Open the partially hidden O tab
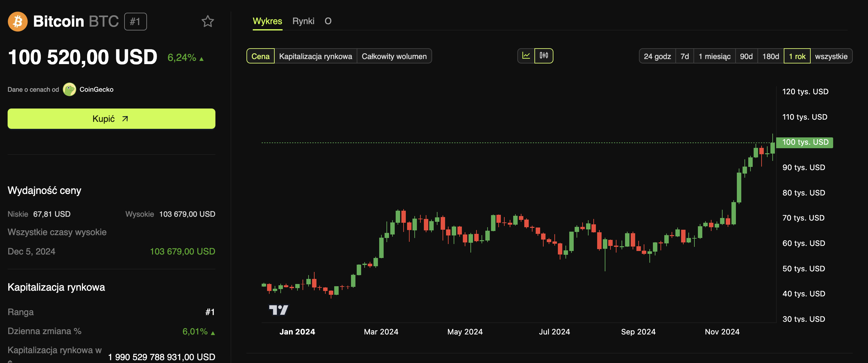868x363 pixels. pyautogui.click(x=328, y=21)
